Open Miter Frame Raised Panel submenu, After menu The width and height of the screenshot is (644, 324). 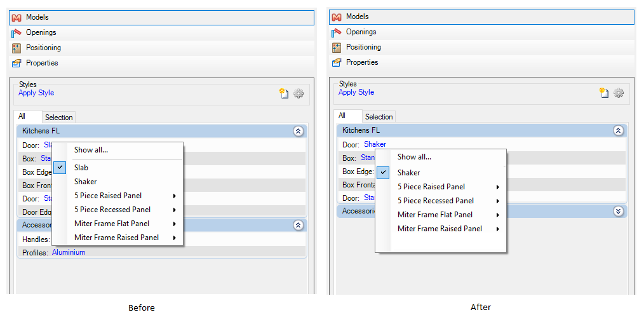(x=441, y=229)
